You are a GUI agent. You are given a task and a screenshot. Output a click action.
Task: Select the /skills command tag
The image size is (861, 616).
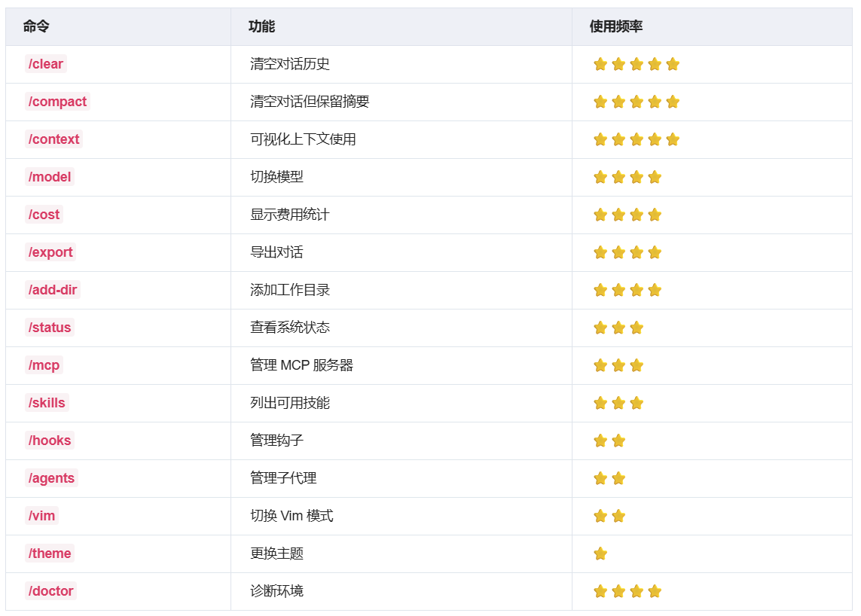[47, 403]
